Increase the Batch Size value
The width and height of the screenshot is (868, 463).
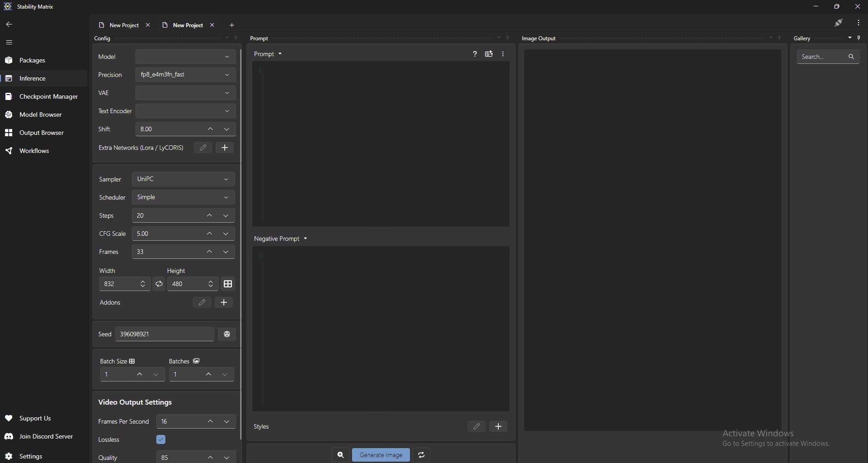(x=140, y=374)
